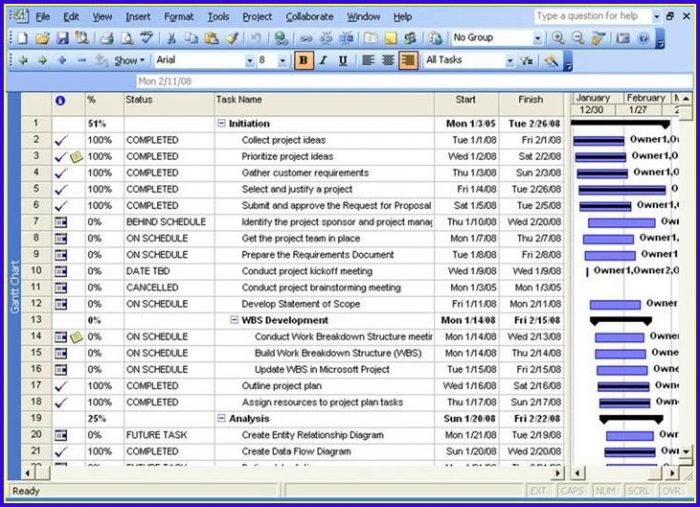Click row header number 7
The image size is (700, 507).
pos(36,222)
